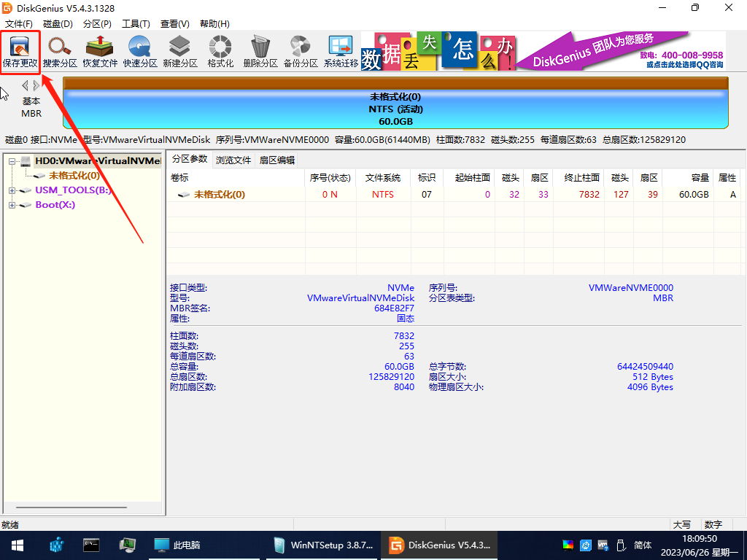
Task: Expand USM_TOOLS(B:) tree node
Action: click(x=12, y=190)
